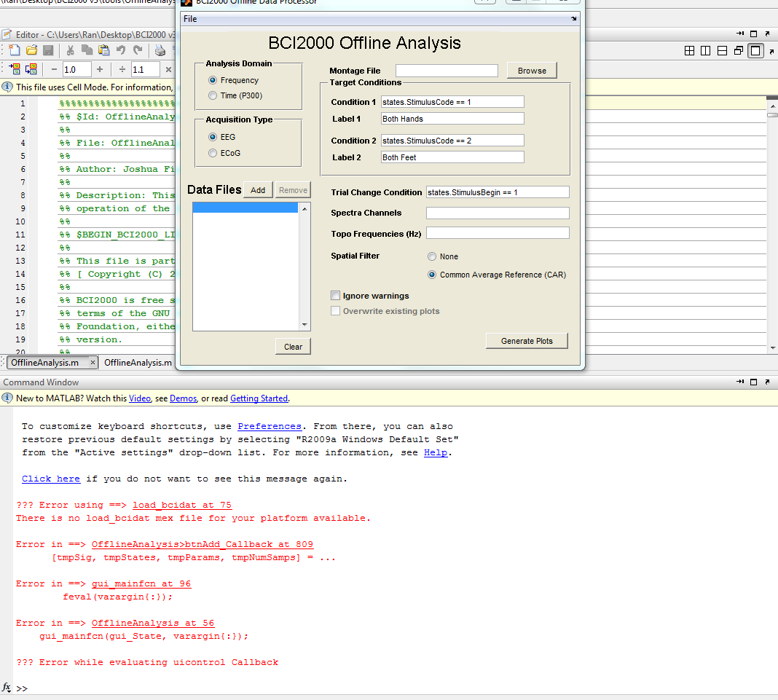Click the cut scissors icon in the Editor
The image size is (778, 700).
click(71, 50)
